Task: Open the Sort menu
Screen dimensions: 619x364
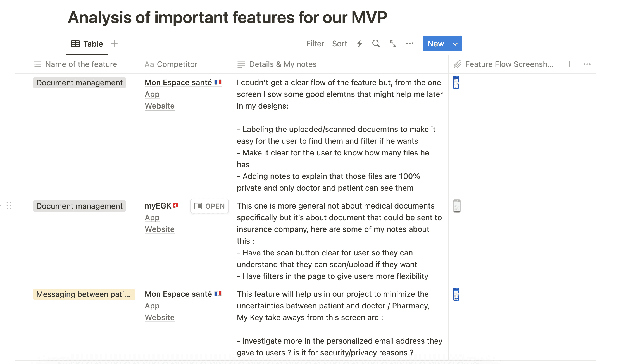Action: [x=339, y=44]
